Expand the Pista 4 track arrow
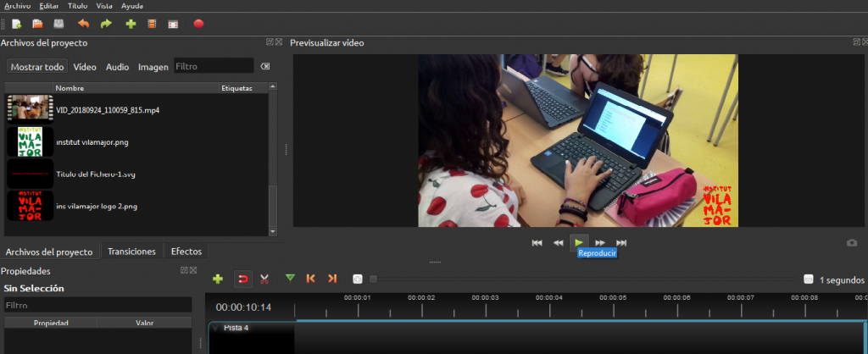 215,328
